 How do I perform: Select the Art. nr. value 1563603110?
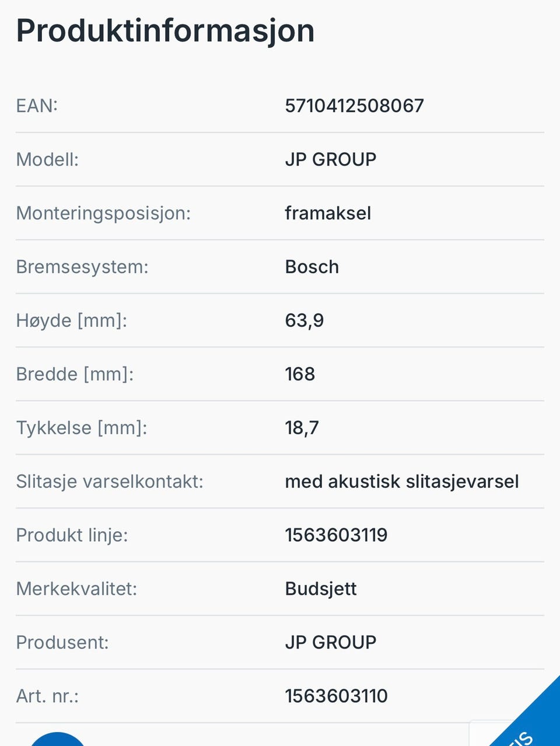336,696
